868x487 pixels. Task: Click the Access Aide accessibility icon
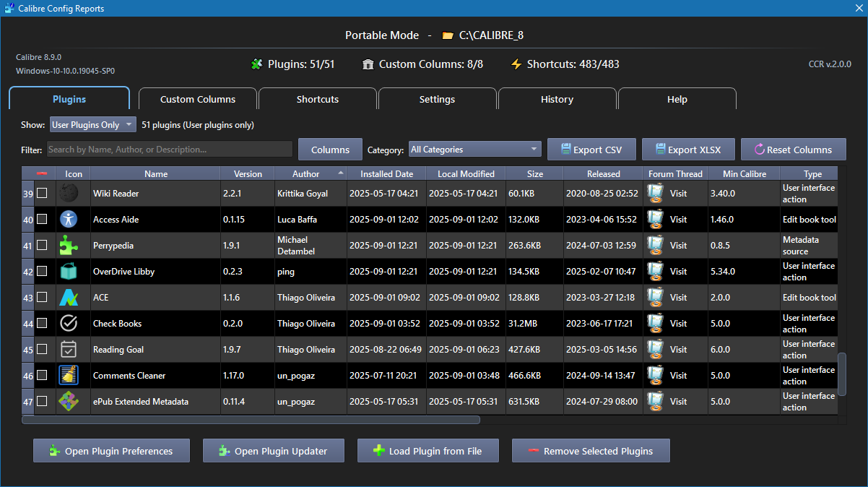pos(69,220)
